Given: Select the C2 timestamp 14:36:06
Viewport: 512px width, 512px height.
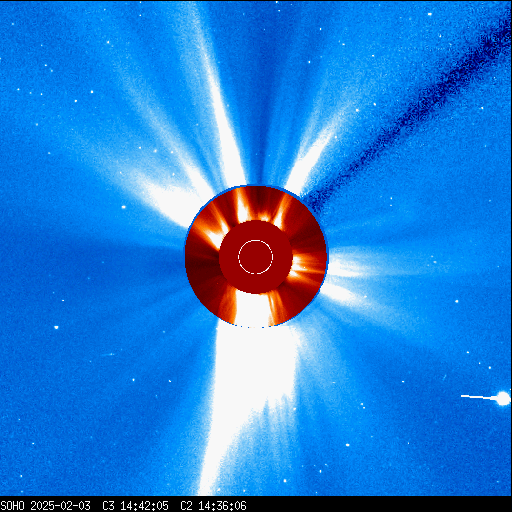Looking at the screenshot, I should click(x=222, y=506).
